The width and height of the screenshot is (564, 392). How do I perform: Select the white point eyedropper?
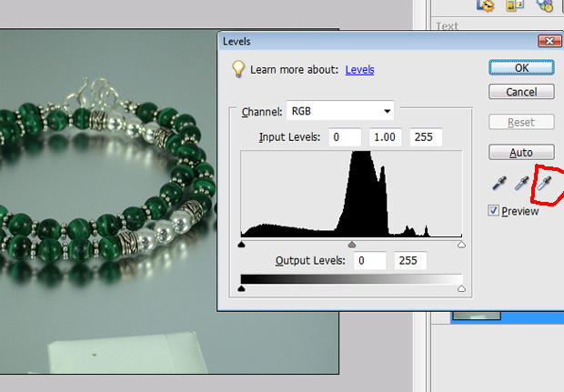pos(544,183)
